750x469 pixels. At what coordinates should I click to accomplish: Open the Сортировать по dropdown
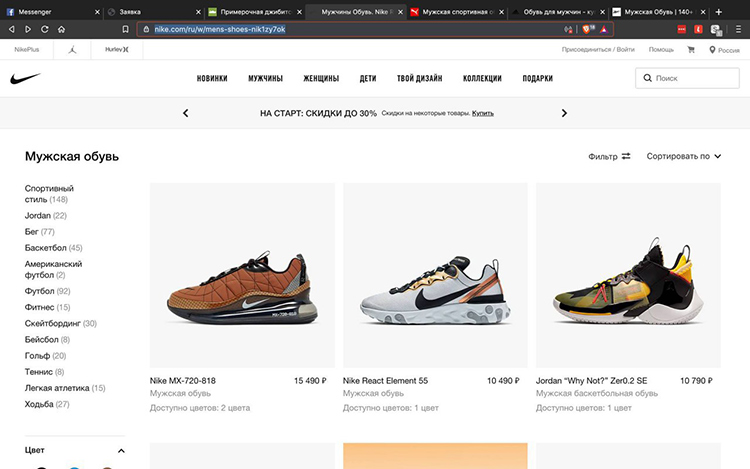point(684,156)
